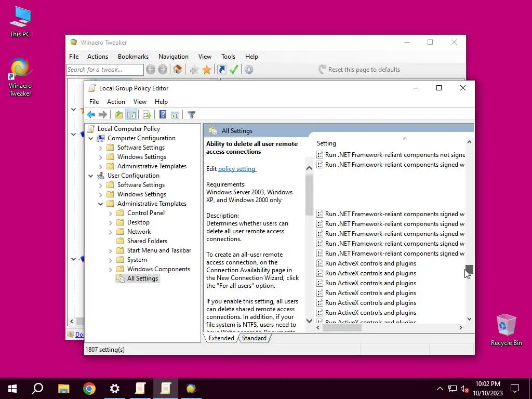532x399 pixels.
Task: Select the Recycle Bin desktop icon
Action: 506,330
